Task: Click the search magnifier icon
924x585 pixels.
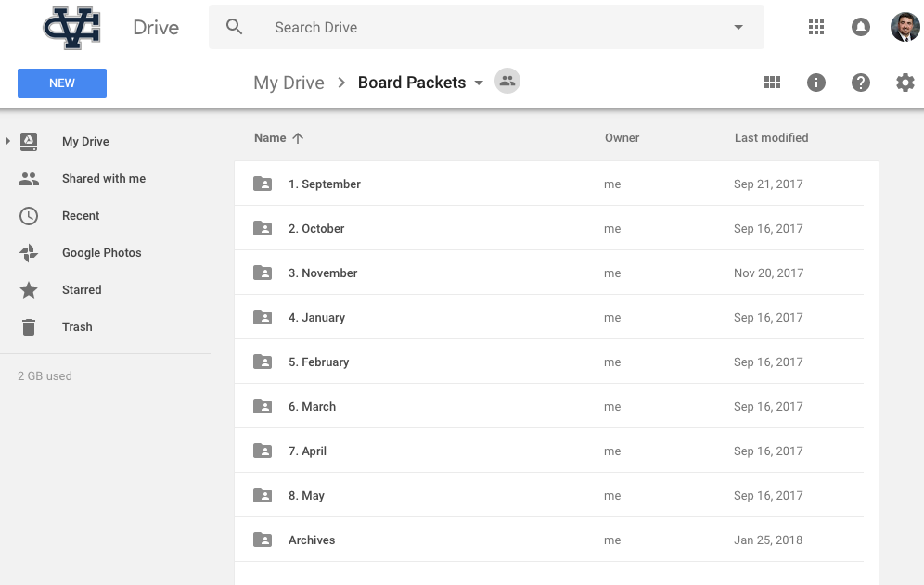Action: [235, 27]
